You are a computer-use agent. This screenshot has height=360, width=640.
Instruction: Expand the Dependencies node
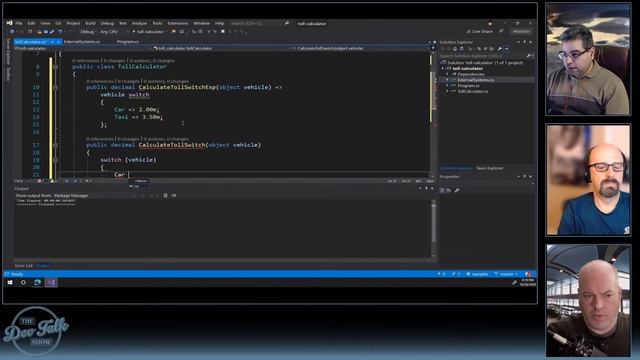tap(447, 74)
